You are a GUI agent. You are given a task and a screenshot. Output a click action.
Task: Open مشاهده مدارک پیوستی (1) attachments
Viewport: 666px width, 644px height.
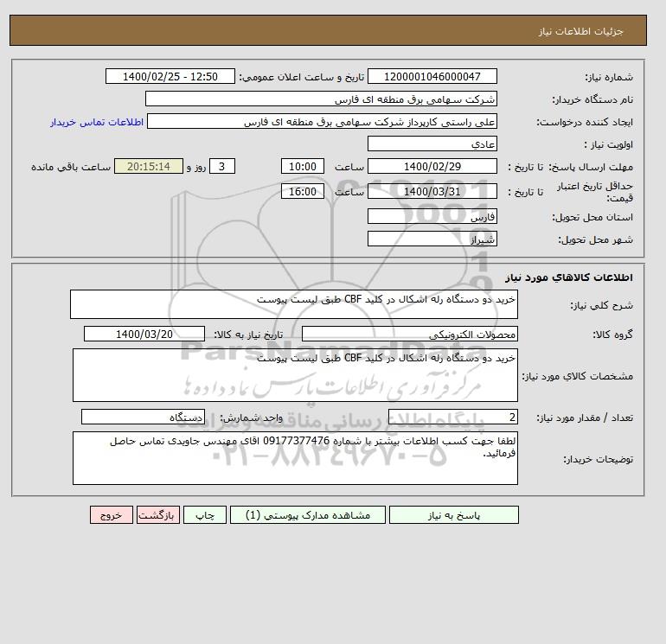(x=308, y=515)
